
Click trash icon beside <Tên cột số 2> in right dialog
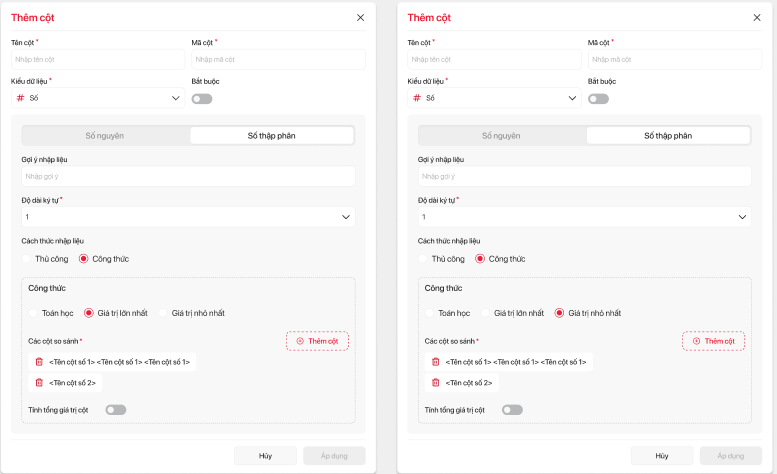[435, 382]
